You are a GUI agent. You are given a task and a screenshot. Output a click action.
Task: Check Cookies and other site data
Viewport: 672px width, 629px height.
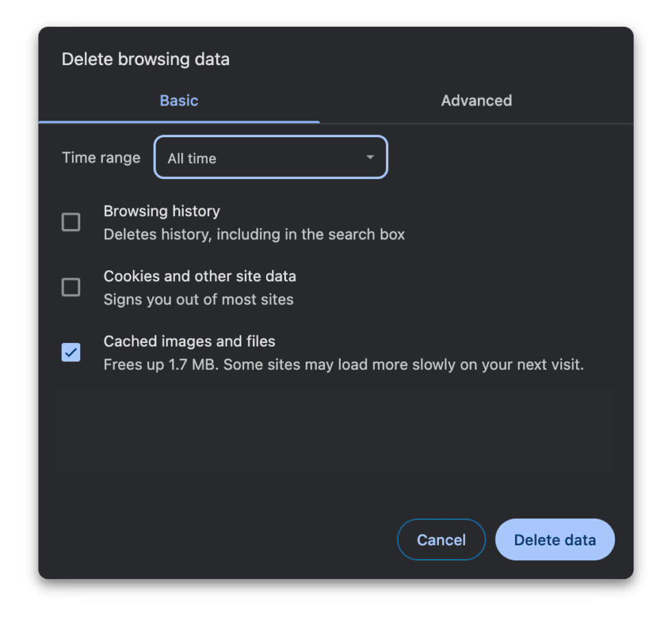(71, 287)
